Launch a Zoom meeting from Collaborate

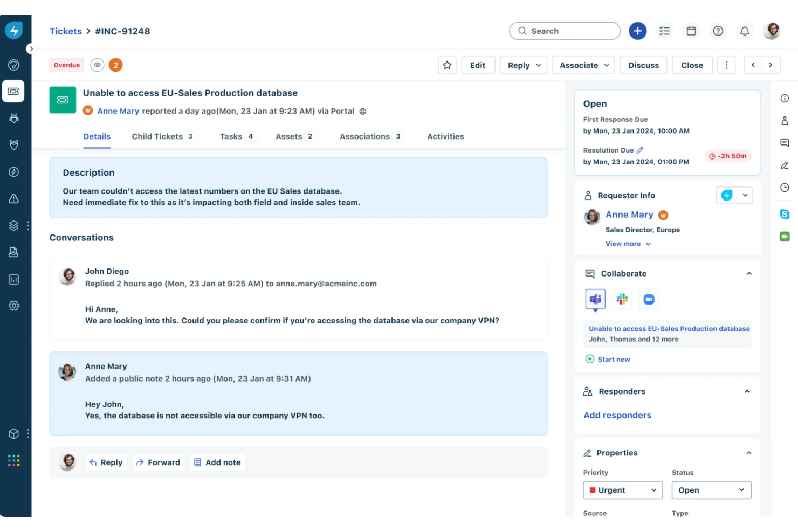649,299
